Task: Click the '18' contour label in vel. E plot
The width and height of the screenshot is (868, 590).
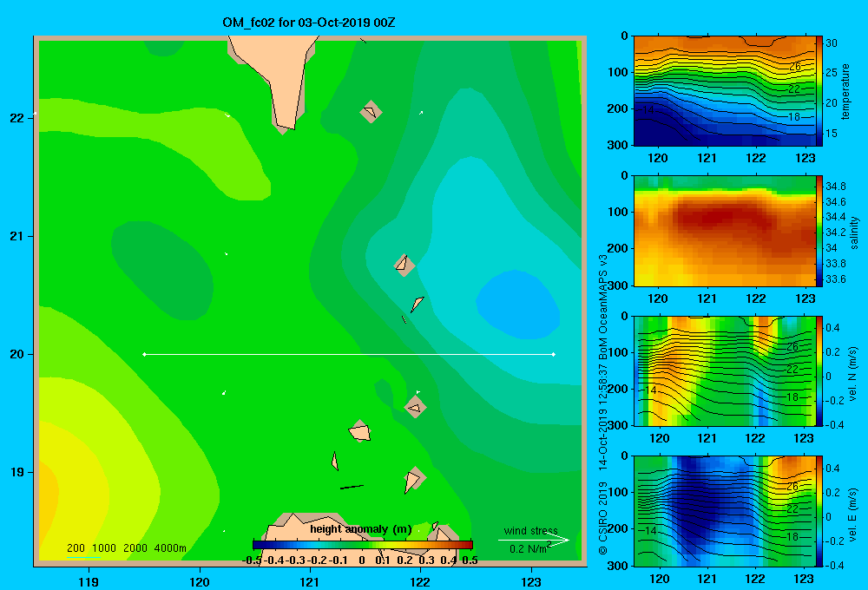Action: pos(792,536)
